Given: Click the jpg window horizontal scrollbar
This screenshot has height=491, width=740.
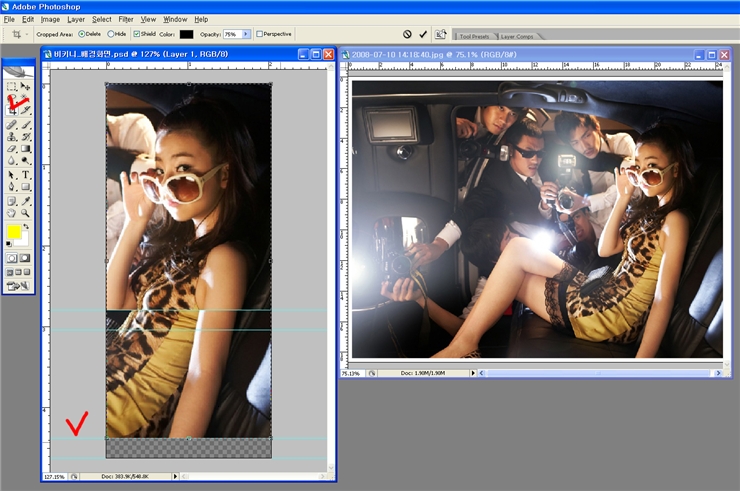Looking at the screenshot, I should pos(598,373).
